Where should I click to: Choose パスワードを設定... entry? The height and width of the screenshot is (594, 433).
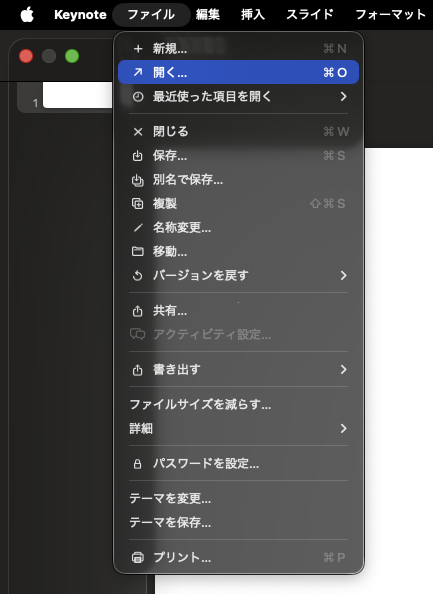pos(238,463)
